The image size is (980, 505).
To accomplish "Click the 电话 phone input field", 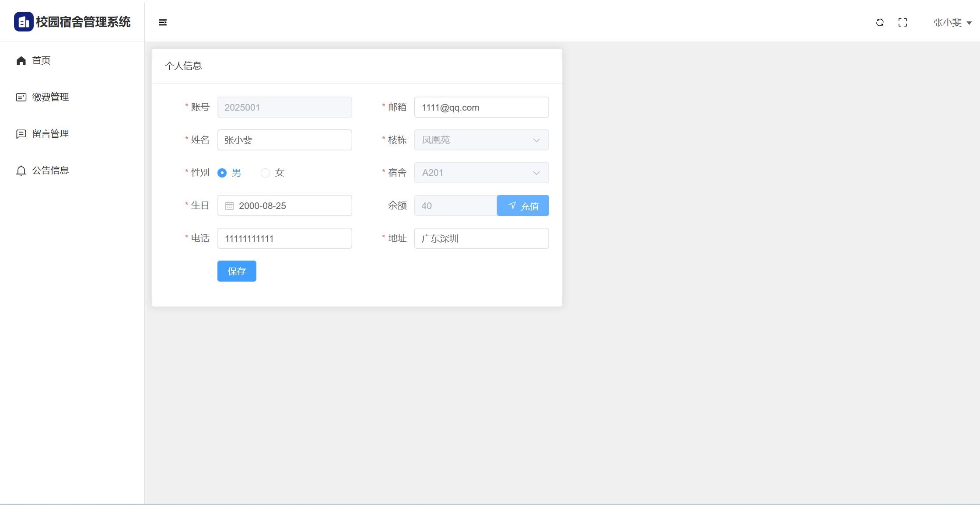I will (x=284, y=239).
